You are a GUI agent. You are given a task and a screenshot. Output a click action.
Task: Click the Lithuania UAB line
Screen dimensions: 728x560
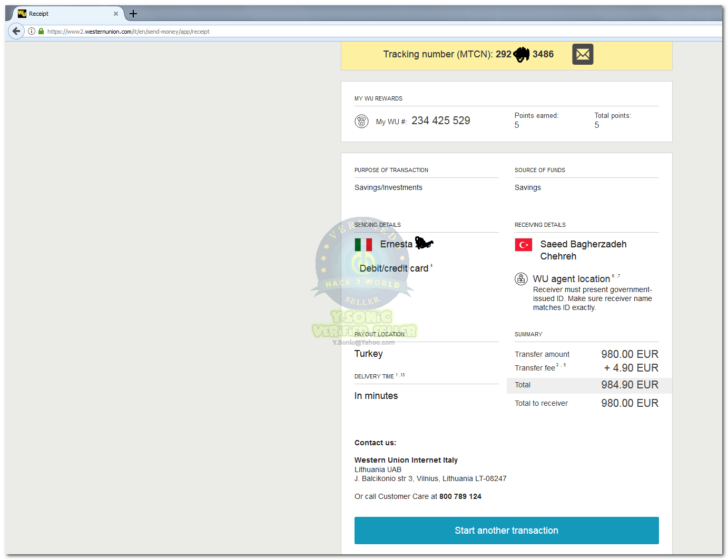tap(378, 469)
